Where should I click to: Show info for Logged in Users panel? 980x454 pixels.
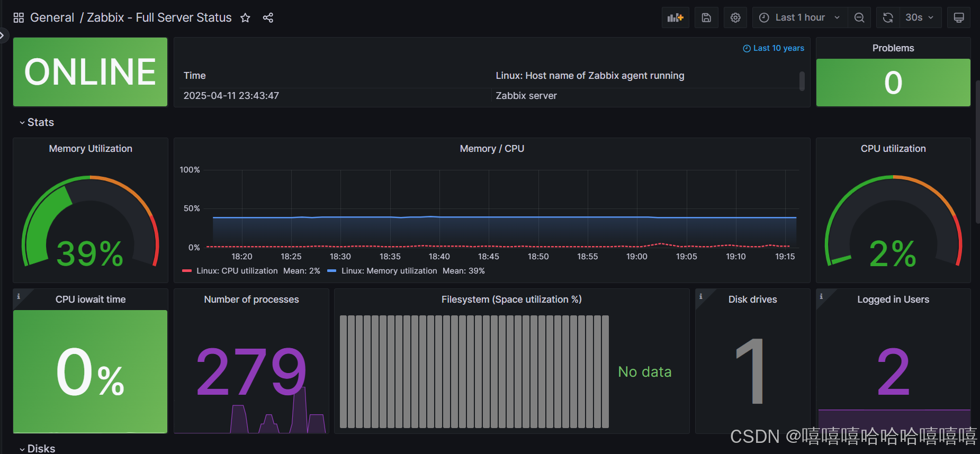coord(822,296)
